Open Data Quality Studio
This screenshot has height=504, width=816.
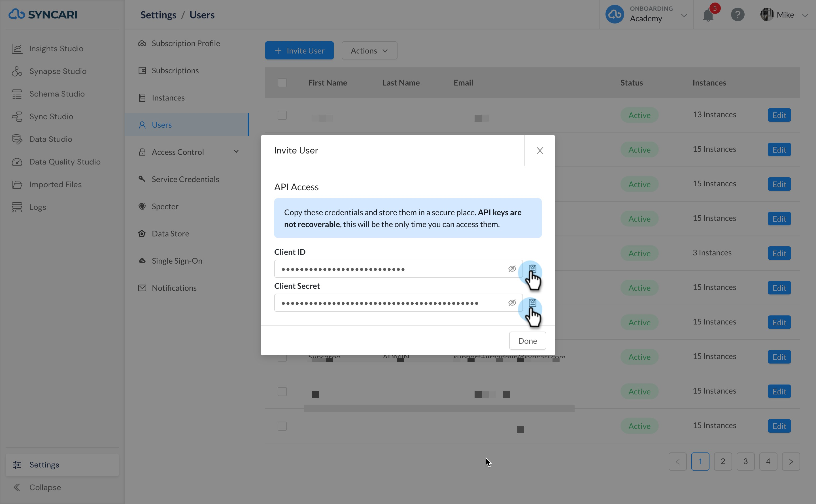point(65,162)
